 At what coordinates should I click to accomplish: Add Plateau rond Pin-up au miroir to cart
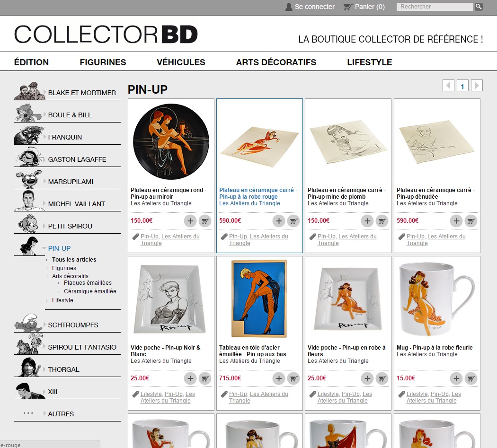pos(205,221)
